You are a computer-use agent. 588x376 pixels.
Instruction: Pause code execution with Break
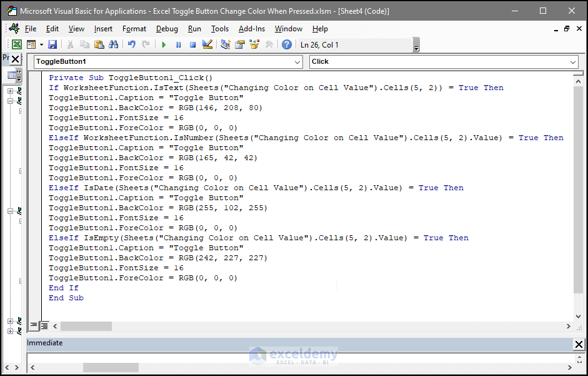(179, 44)
